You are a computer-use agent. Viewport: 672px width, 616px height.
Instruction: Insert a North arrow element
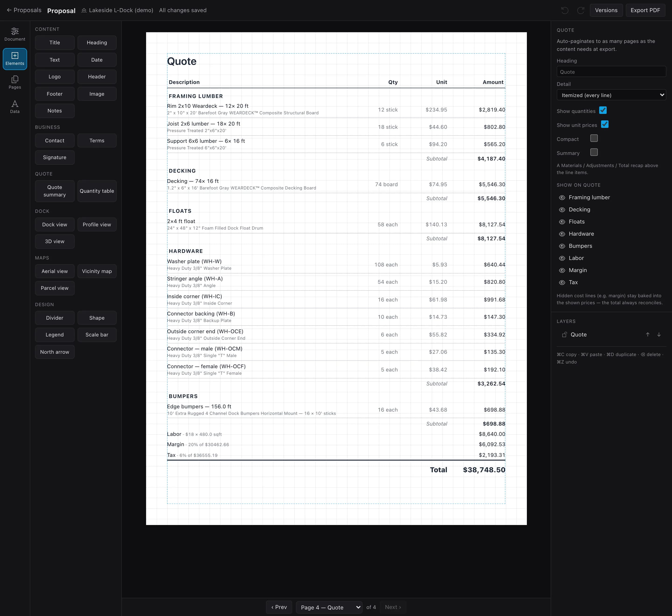(55, 352)
